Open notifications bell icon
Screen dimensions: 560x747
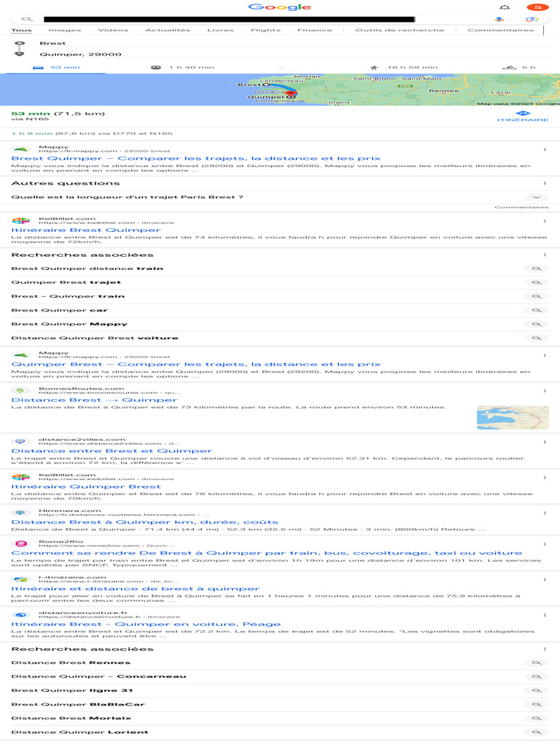(x=505, y=7)
